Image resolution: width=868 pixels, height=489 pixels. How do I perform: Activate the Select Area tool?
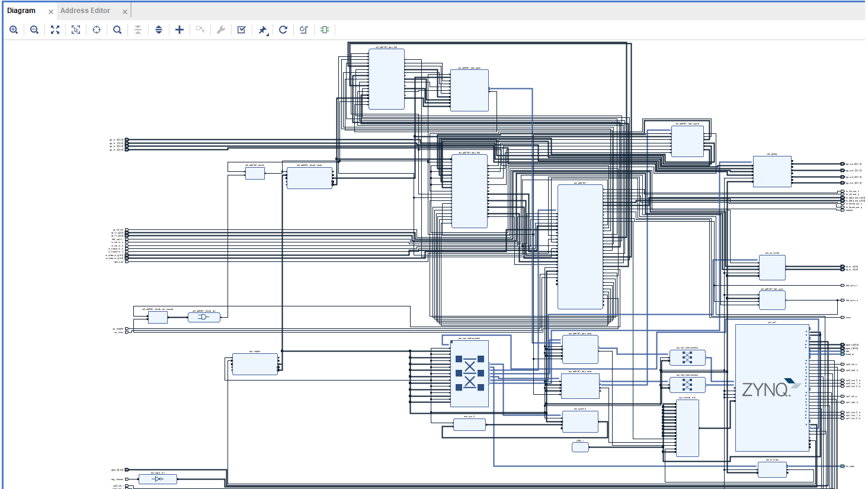point(76,30)
